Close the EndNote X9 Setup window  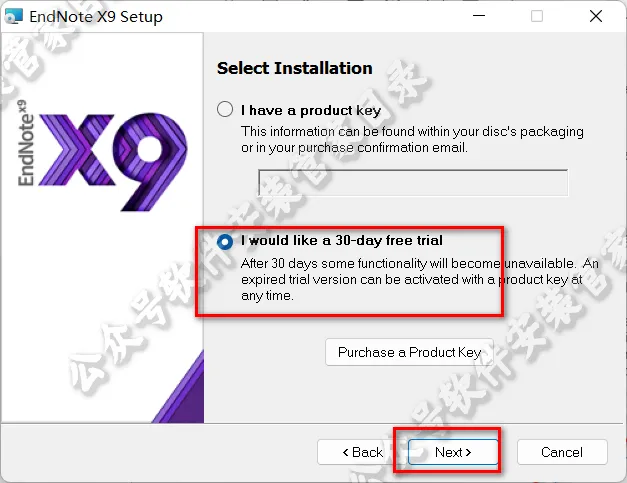pos(595,16)
